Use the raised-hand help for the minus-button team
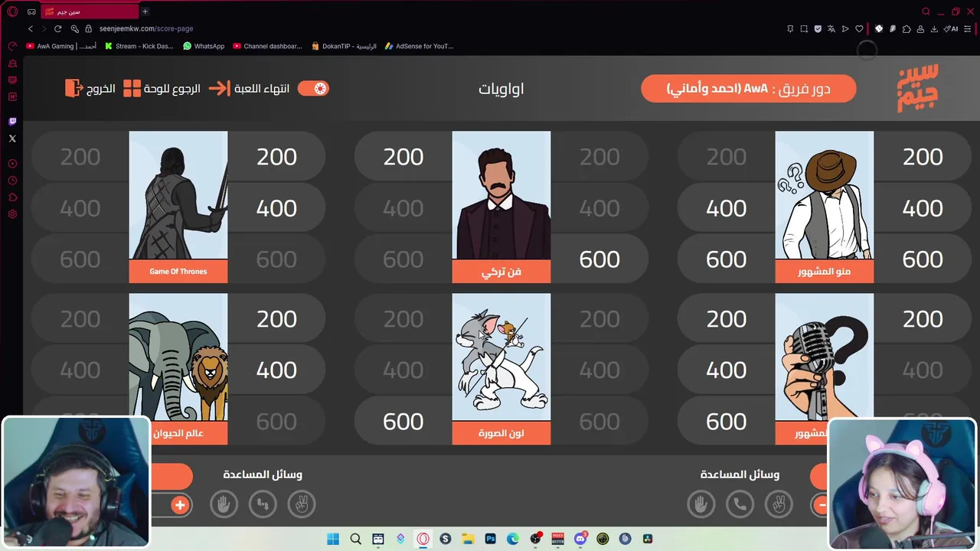This screenshot has height=551, width=980. point(701,504)
